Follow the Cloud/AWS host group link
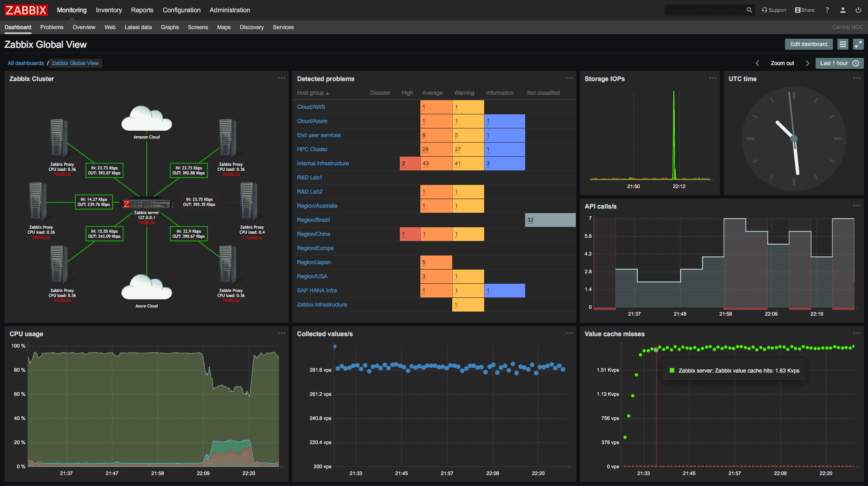868x486 pixels. pyautogui.click(x=311, y=107)
